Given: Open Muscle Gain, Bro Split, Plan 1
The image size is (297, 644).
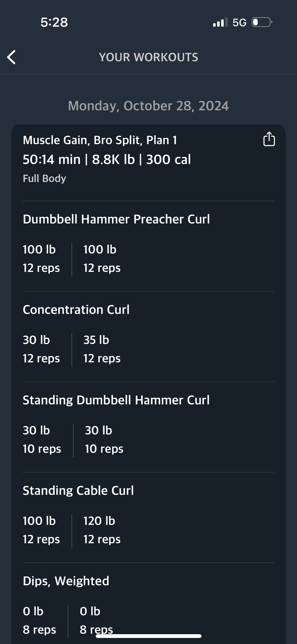Looking at the screenshot, I should (x=100, y=140).
